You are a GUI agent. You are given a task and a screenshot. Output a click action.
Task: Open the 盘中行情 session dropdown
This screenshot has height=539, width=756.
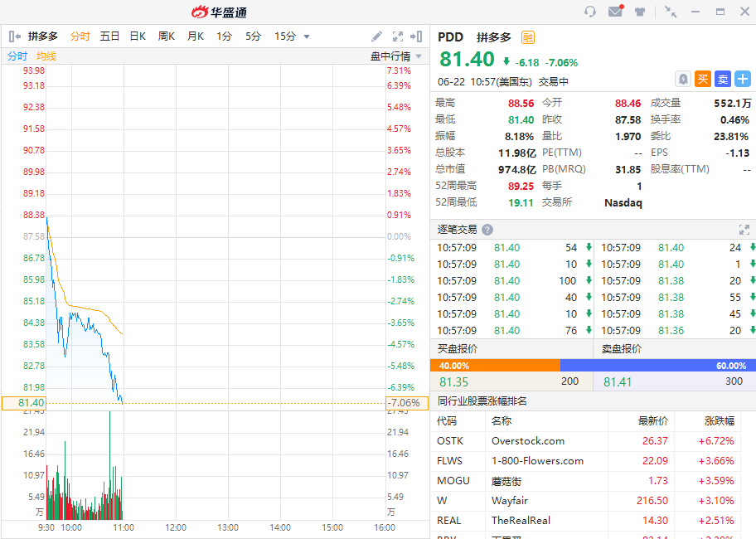(395, 56)
